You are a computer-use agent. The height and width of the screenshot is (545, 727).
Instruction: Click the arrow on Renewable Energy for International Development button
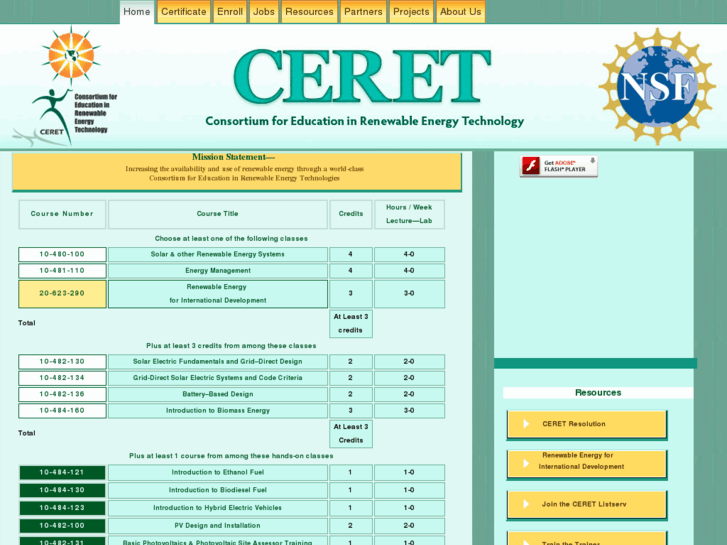coord(526,463)
